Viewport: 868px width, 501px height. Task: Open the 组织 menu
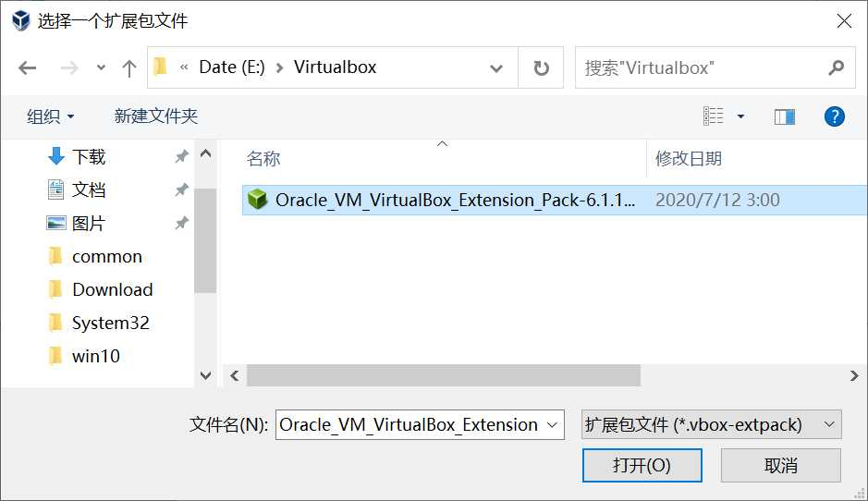[x=50, y=116]
